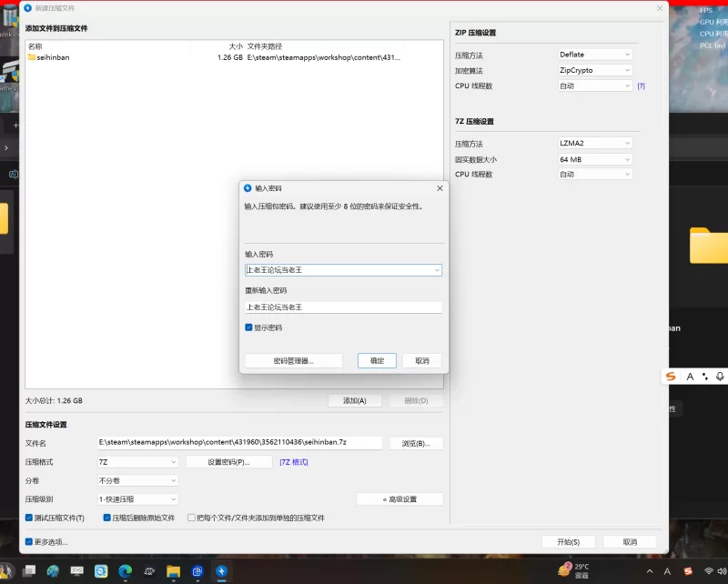This screenshot has height=584, width=728.
Task: Click the seihinban folder icon in list
Action: (x=32, y=57)
